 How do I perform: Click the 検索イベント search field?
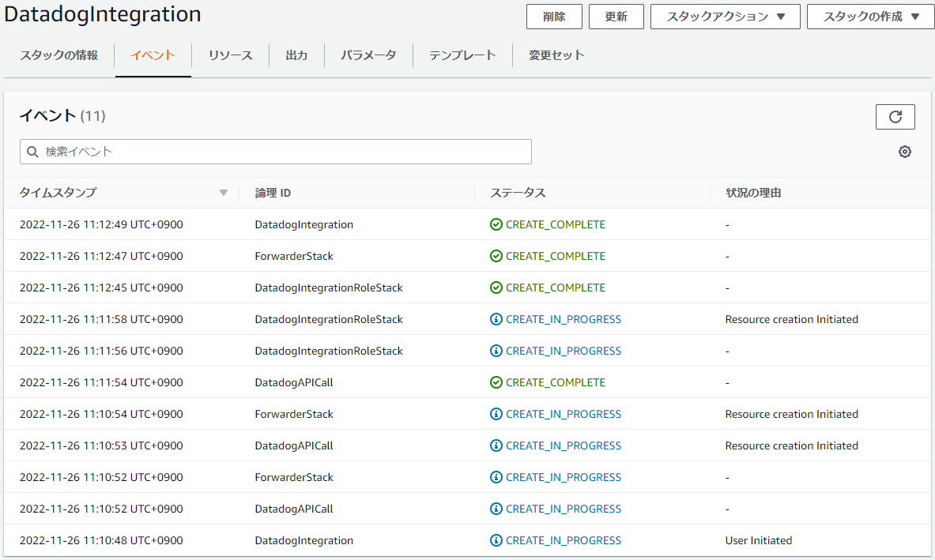pyautogui.click(x=276, y=152)
